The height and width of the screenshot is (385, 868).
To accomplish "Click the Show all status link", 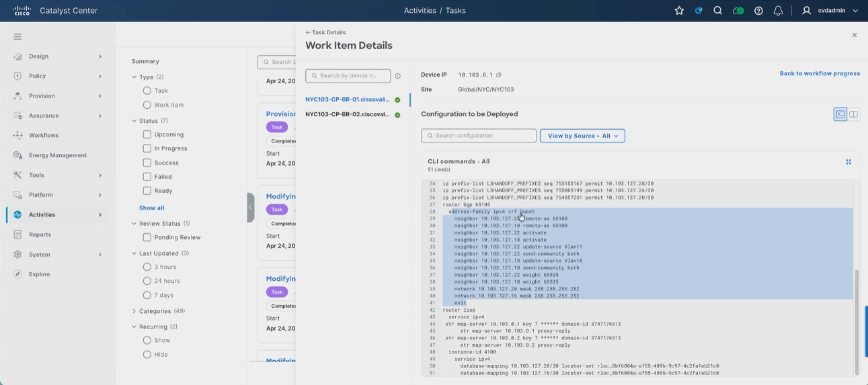I will pos(152,208).
